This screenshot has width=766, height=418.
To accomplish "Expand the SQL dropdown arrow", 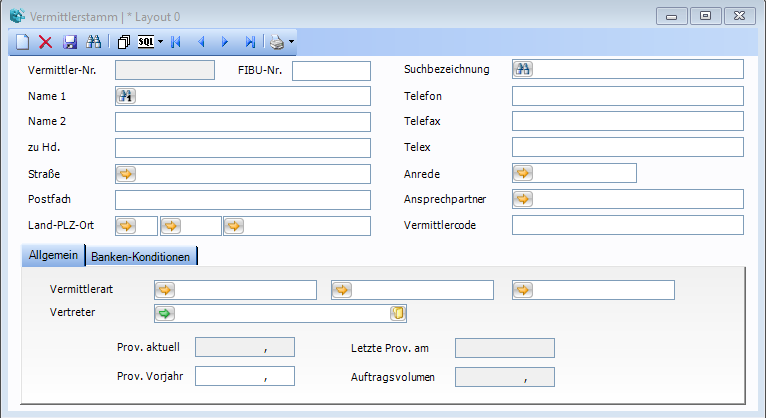I will [160, 42].
